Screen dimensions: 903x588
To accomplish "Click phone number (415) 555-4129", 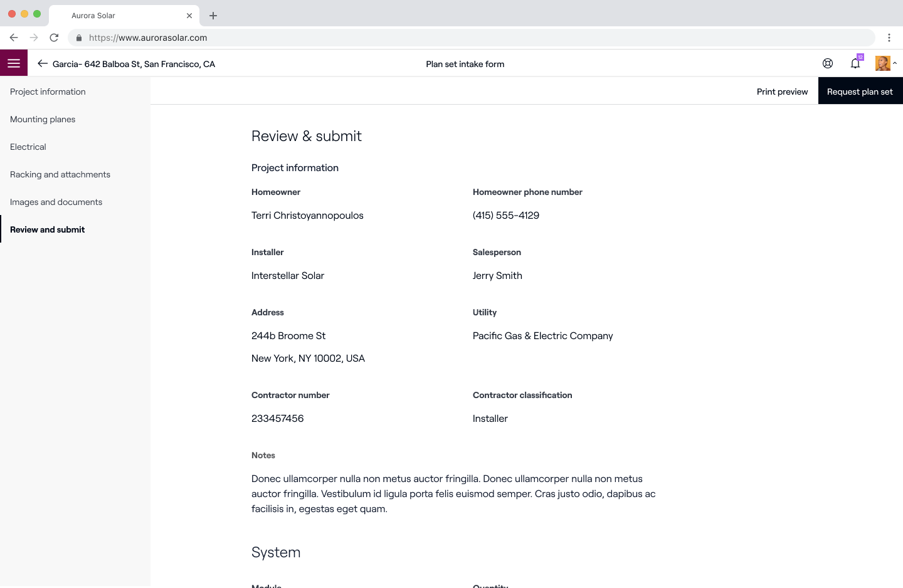I will [x=506, y=216].
